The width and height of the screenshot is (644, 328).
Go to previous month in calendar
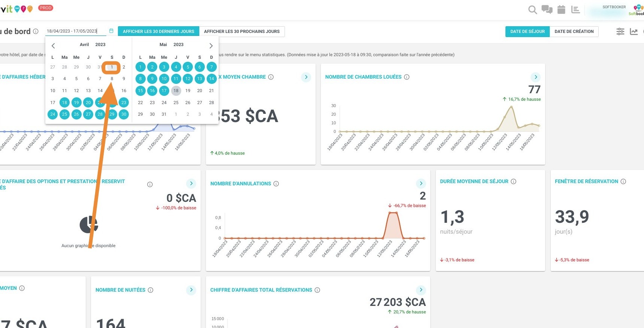53,46
